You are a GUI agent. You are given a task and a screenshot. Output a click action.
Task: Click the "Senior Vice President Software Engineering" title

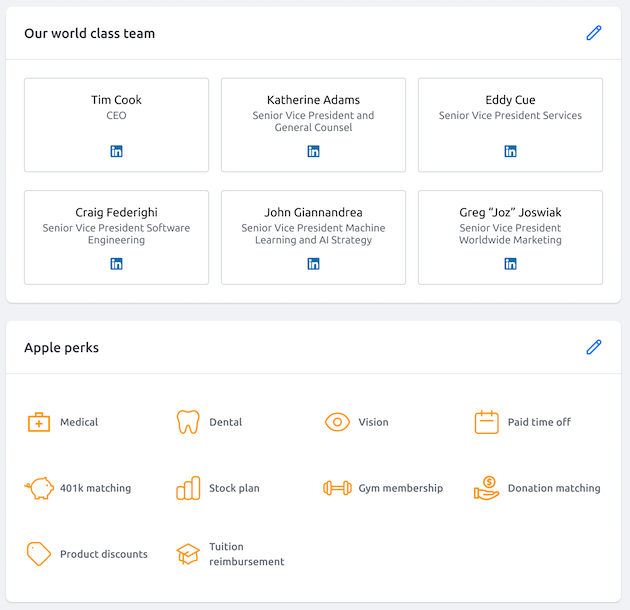point(116,234)
